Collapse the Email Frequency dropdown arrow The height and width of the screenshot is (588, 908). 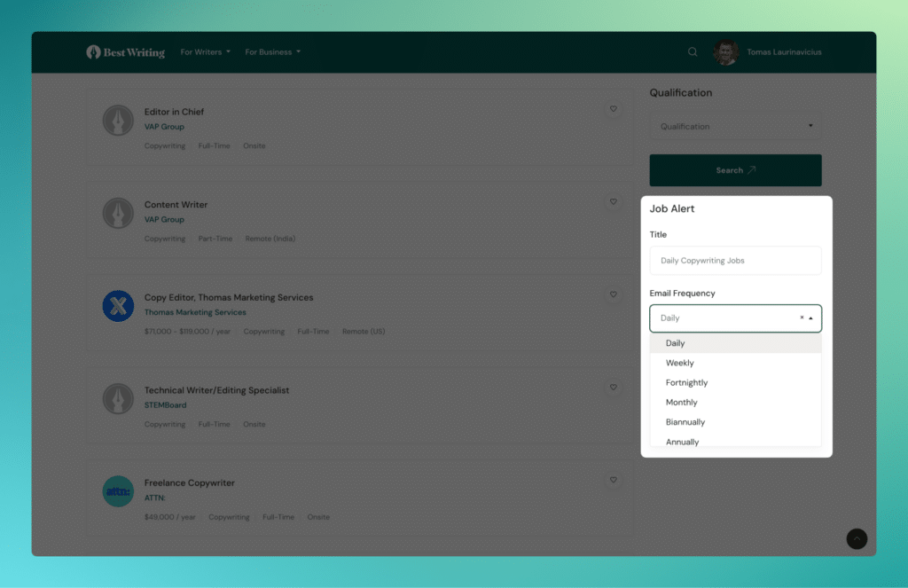coord(810,318)
